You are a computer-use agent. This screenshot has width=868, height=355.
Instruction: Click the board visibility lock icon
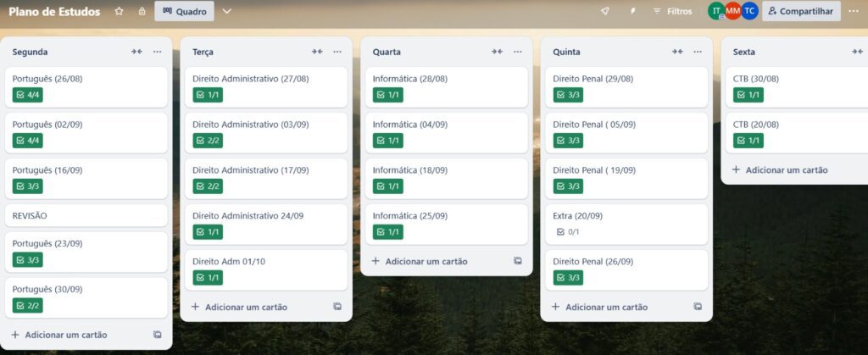click(x=142, y=12)
